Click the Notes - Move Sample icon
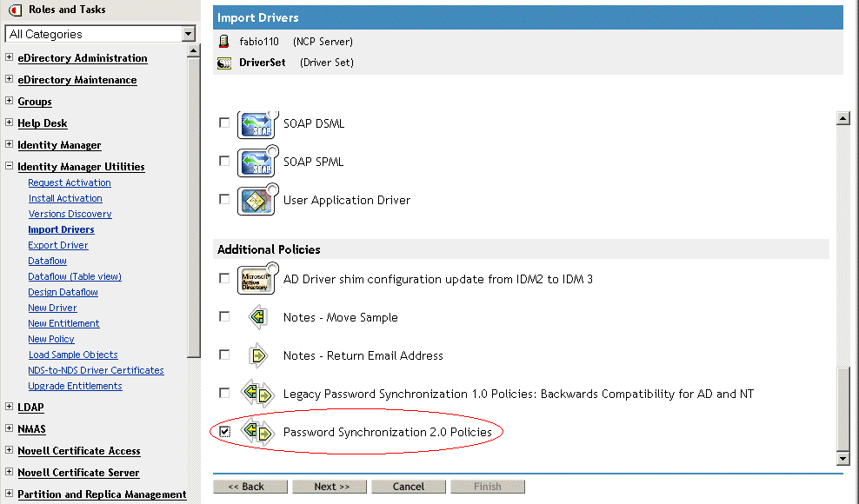Viewport: 859px width, 504px height. 256,317
